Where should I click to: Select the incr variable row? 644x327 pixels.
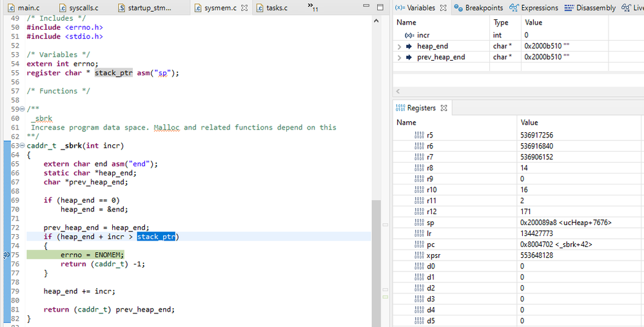point(518,35)
